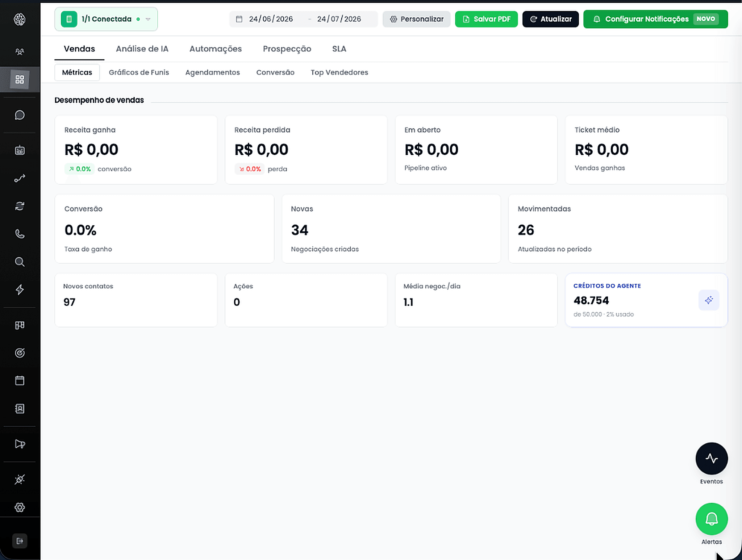Switch to the Análise de IA tab
742x560 pixels.
point(142,49)
